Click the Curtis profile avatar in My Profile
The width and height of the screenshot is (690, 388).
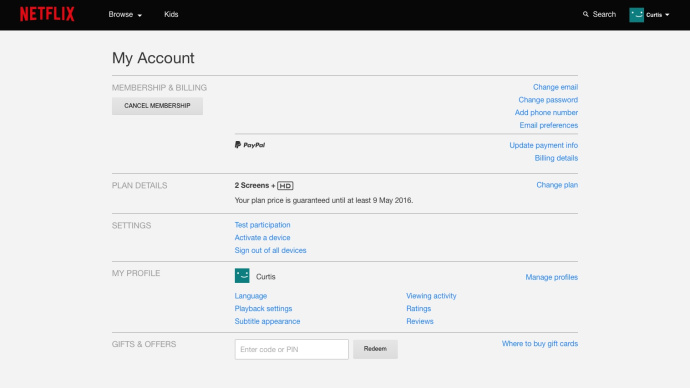pyautogui.click(x=242, y=276)
